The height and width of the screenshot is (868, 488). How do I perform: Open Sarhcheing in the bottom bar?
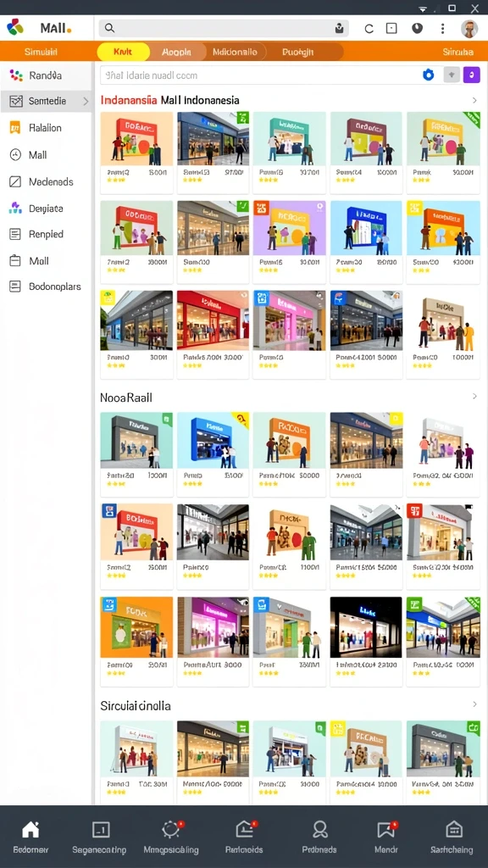pyautogui.click(x=452, y=837)
